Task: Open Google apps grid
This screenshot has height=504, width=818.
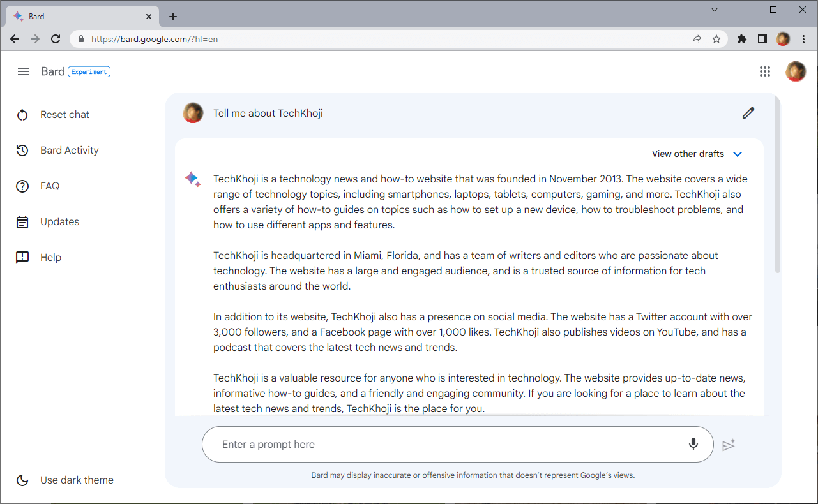Action: [x=765, y=71]
